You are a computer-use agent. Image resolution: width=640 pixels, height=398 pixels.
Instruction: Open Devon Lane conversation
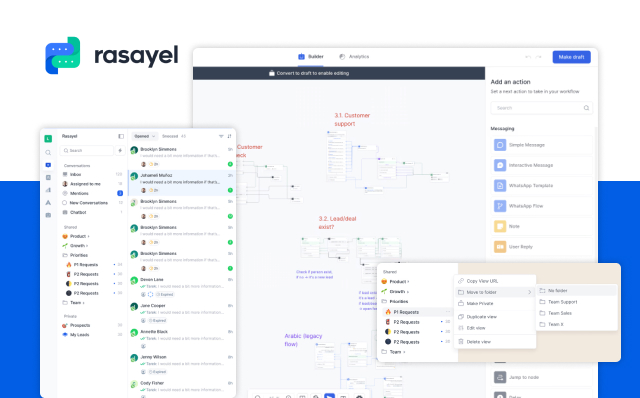(x=182, y=287)
